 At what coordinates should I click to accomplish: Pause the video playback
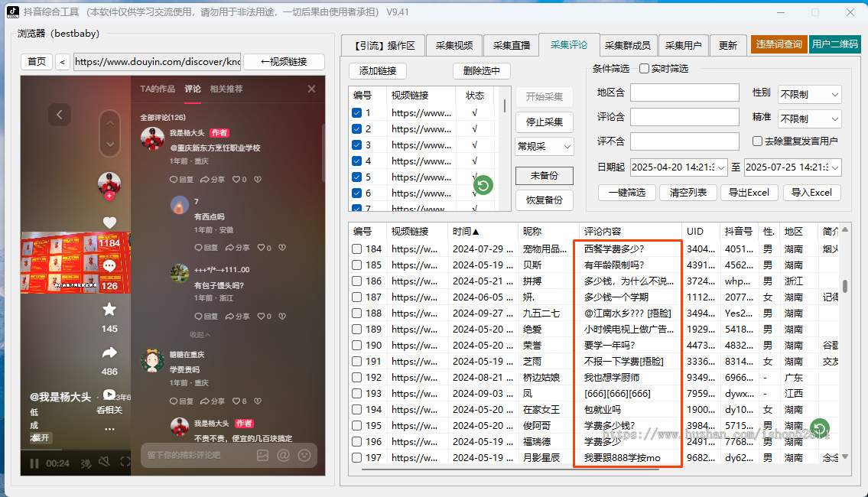(34, 463)
